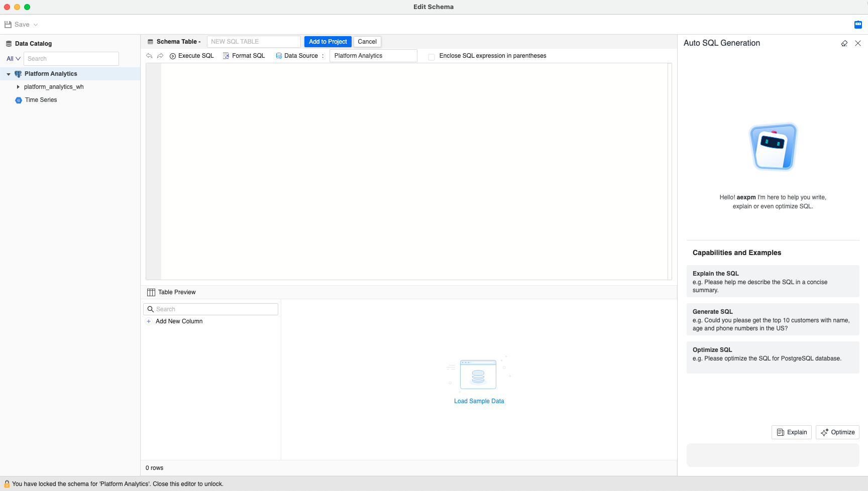The height and width of the screenshot is (491, 868).
Task: Run query with Execute SQL
Action: 191,56
